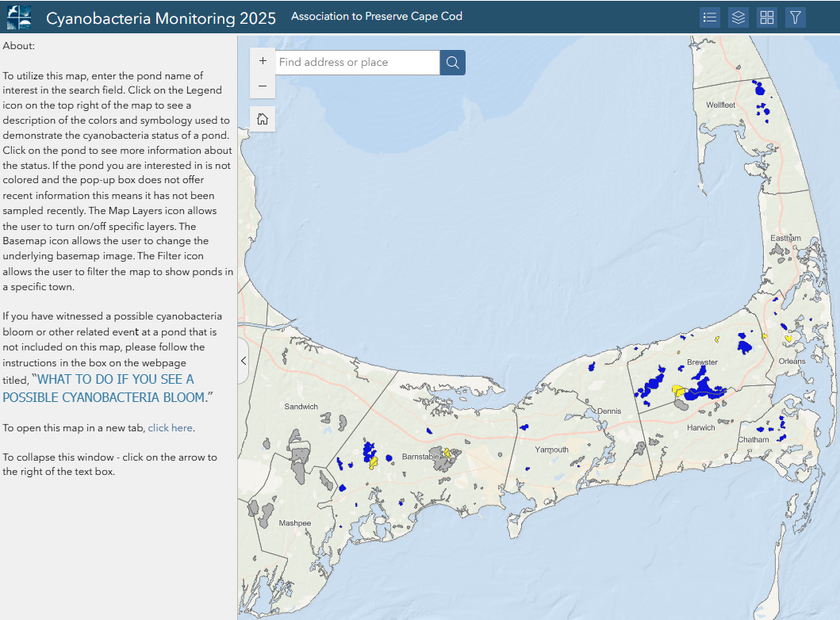Reset map to home extent
The height and width of the screenshot is (620, 840).
[x=263, y=120]
